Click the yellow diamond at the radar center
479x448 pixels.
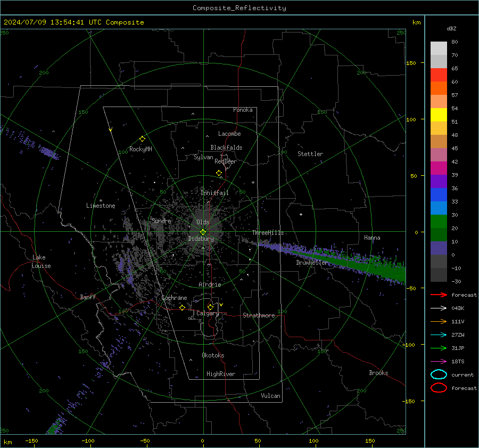coord(203,232)
